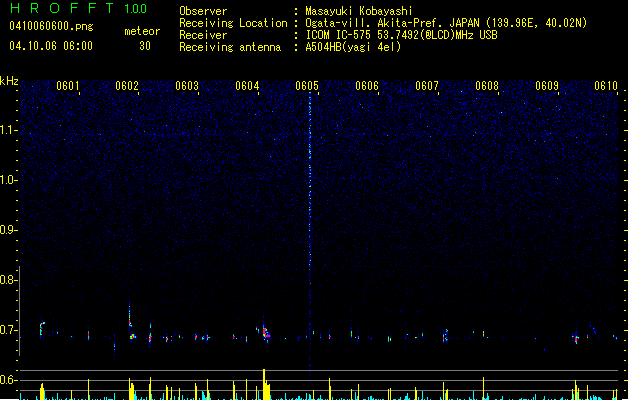Click the Receiving antenna label
This screenshot has height=400, width=629.
point(230,47)
